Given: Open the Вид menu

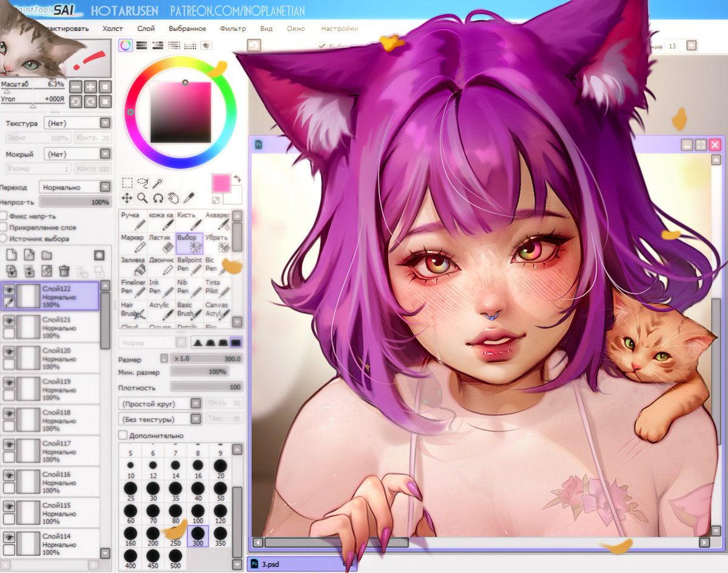Looking at the screenshot, I should click(266, 29).
